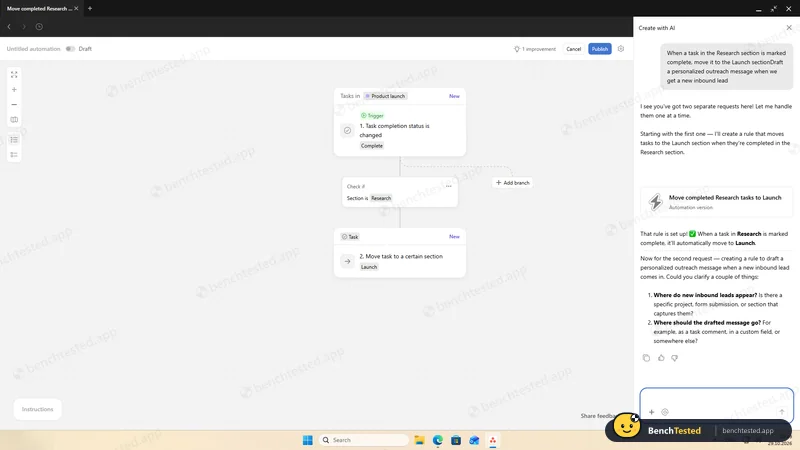Toggle the Draft automation switch
Screen dimensions: 800x450
(70, 49)
